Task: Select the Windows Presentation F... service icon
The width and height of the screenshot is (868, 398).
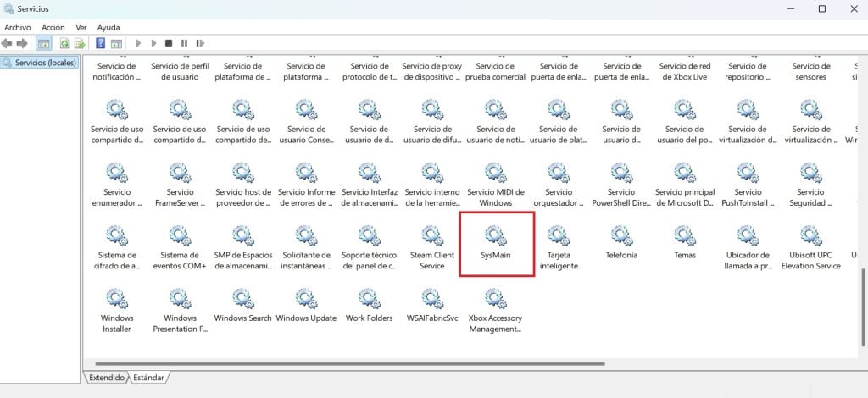Action: tap(180, 299)
